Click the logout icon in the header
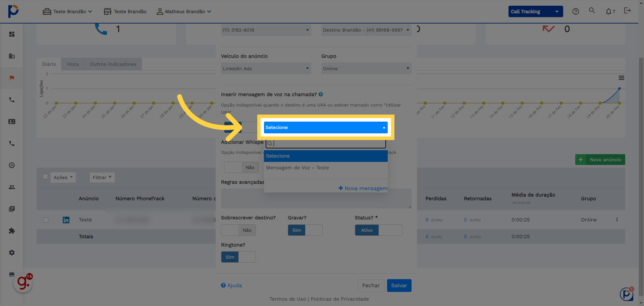Screen dimensions: 644x306 [627, 11]
